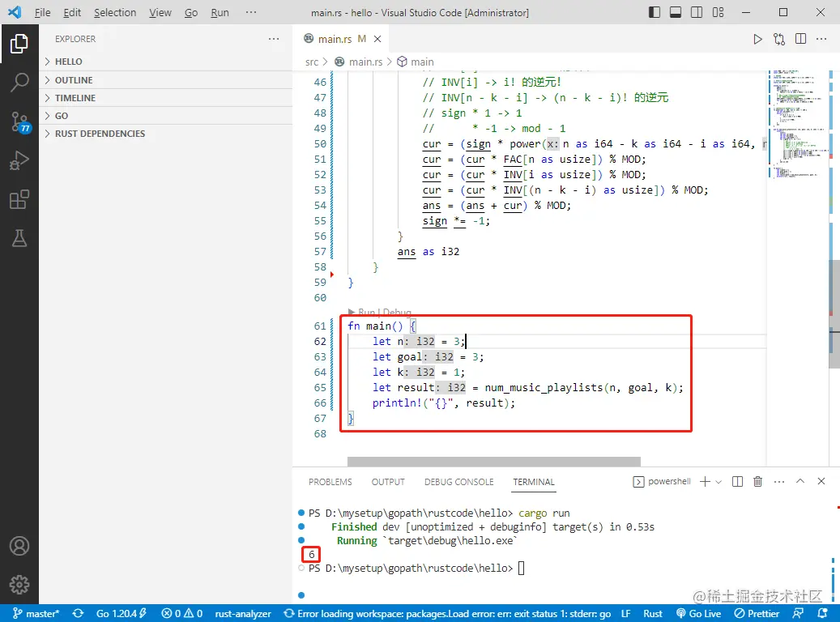Expand the OUTLINE section
The image size is (840, 622).
166,80
